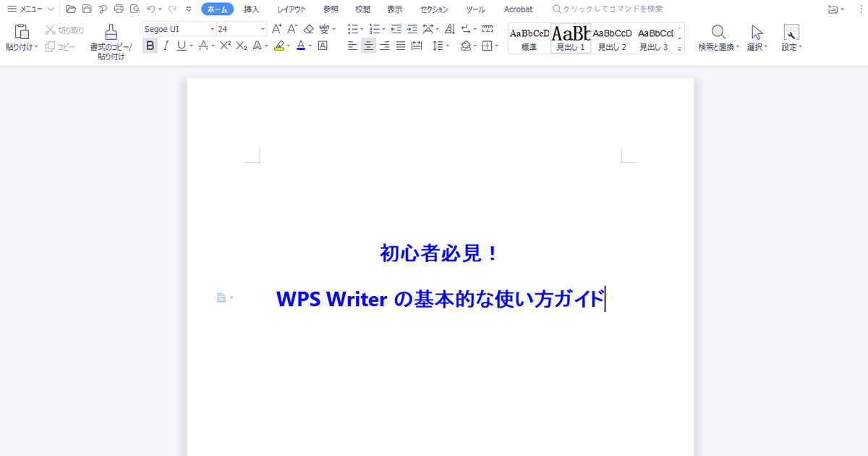The image size is (868, 456).
Task: Click the Print icon
Action: [119, 9]
